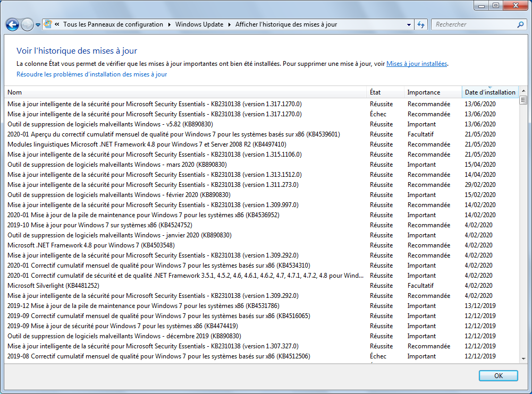Click the refresh icon beside the address bar
The width and height of the screenshot is (532, 394).
pyautogui.click(x=420, y=24)
